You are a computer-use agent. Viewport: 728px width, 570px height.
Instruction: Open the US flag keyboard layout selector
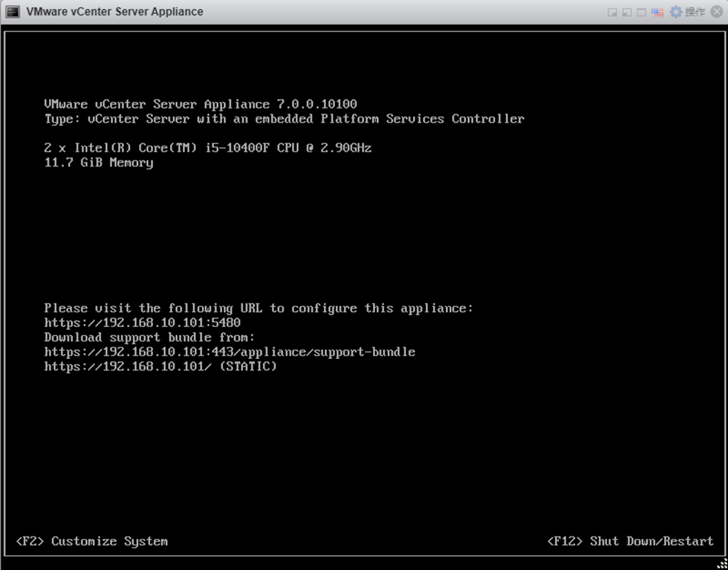coord(657,13)
